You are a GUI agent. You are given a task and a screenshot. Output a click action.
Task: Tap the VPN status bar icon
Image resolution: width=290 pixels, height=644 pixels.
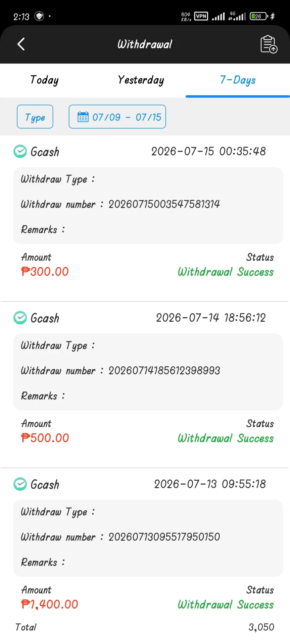point(201,16)
